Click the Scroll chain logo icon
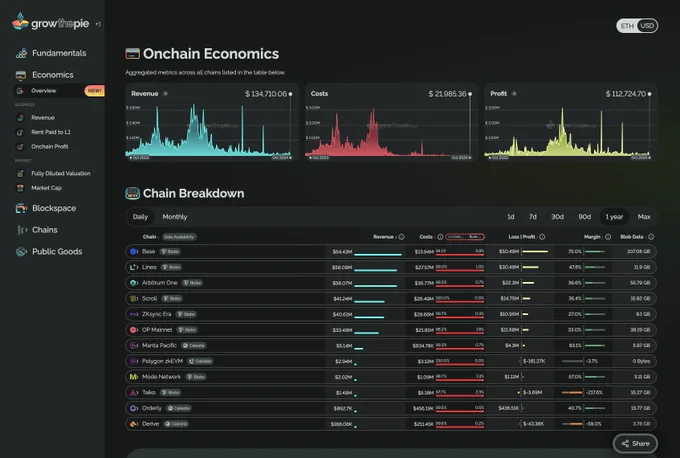Viewport: 680px width, 458px height. (134, 298)
